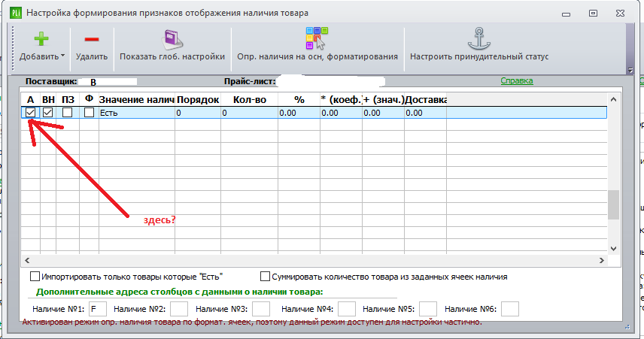Click anchor icon Настроить принудительный статус
The image size is (644, 339).
479,38
